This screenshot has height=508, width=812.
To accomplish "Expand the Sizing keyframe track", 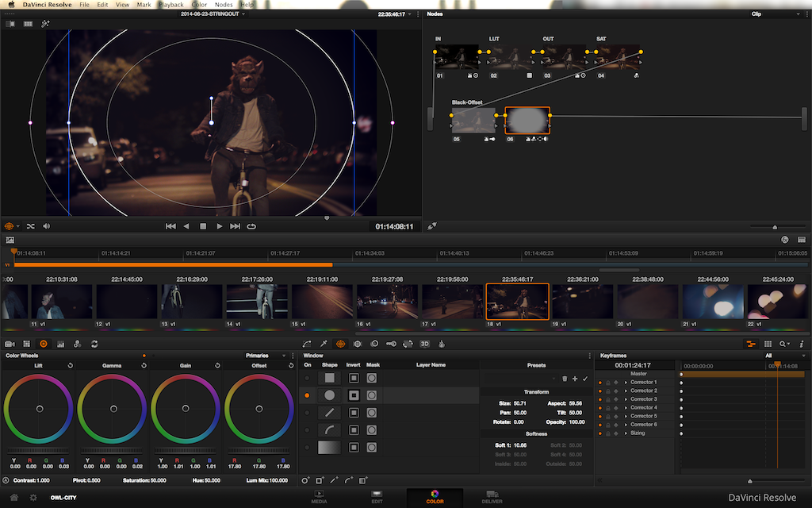I will (x=626, y=433).
